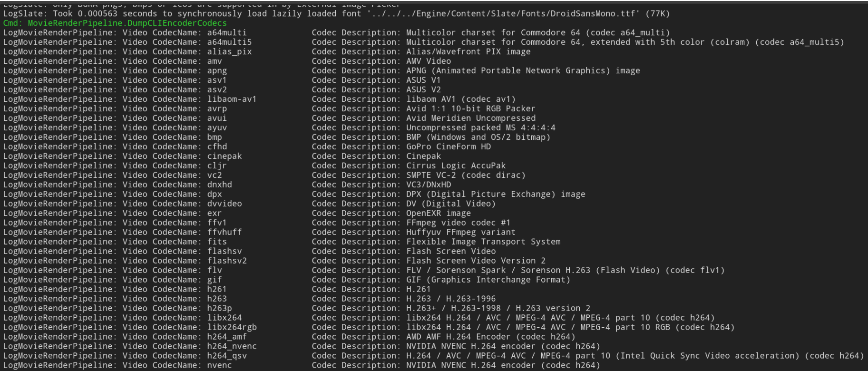Image resolution: width=868 pixels, height=371 pixels.
Task: Click the h264_qsv Intel Quick Sync line
Action: (x=433, y=356)
